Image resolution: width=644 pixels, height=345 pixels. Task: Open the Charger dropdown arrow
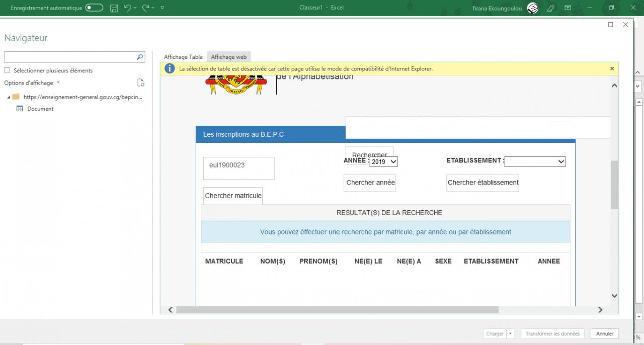[511, 333]
